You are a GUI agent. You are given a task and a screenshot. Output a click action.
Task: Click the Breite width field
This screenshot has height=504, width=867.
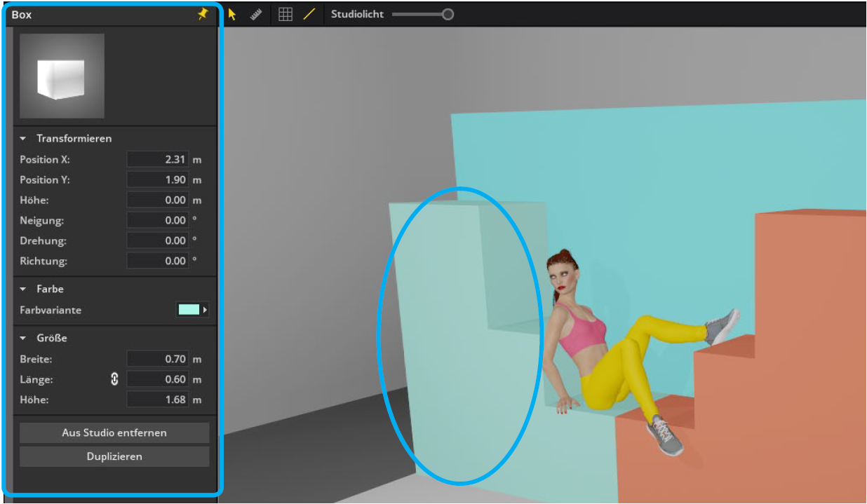point(158,359)
